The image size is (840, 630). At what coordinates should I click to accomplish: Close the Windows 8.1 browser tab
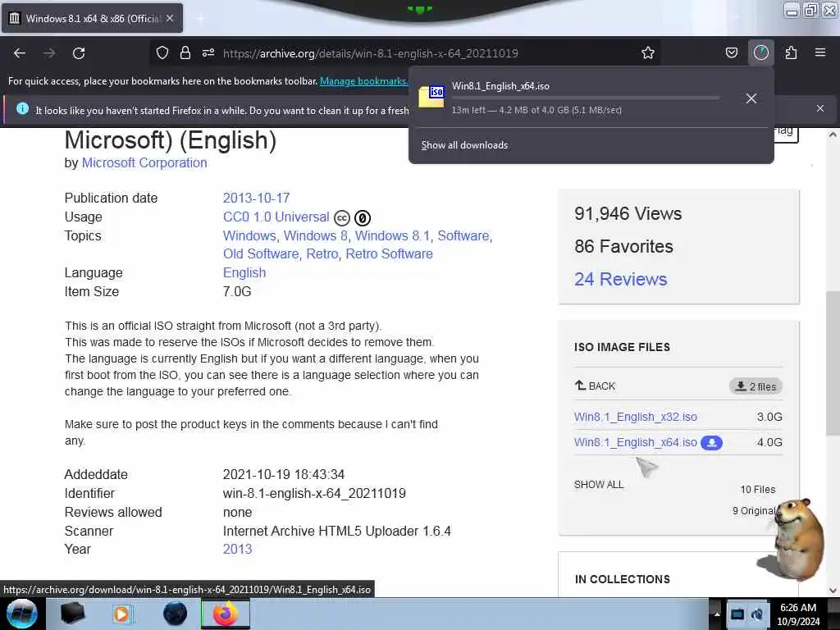[x=170, y=18]
